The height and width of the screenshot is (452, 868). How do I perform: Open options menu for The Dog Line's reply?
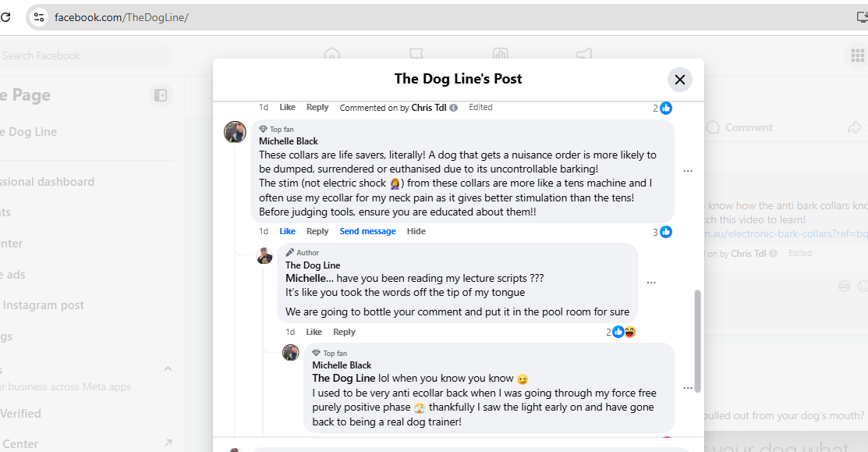pyautogui.click(x=651, y=283)
